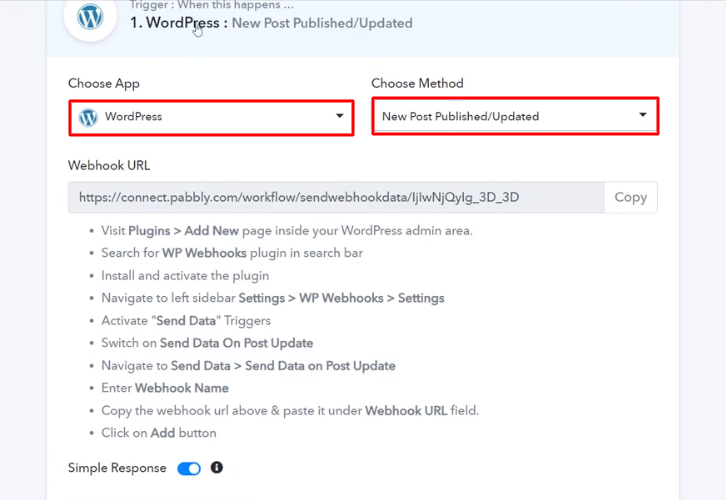Open the Choose App WordPress dropdown
Viewport: 726px width, 500px height.
coord(212,117)
